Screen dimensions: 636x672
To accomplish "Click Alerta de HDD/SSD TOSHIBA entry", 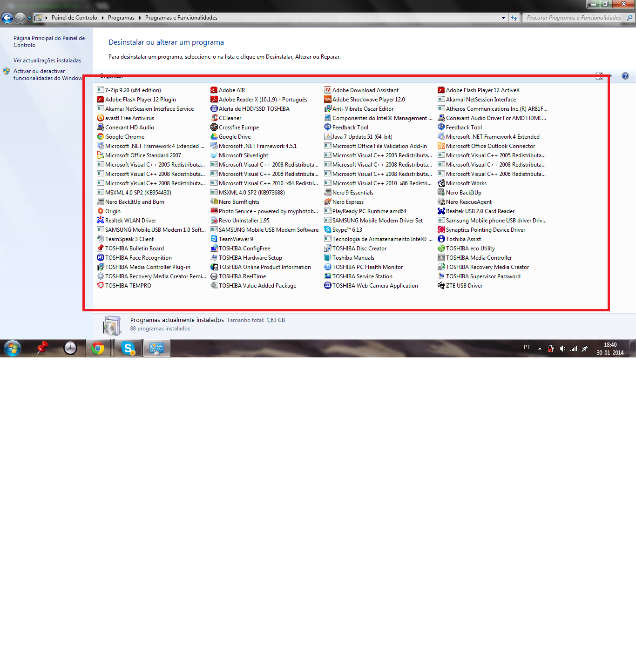I will click(250, 108).
